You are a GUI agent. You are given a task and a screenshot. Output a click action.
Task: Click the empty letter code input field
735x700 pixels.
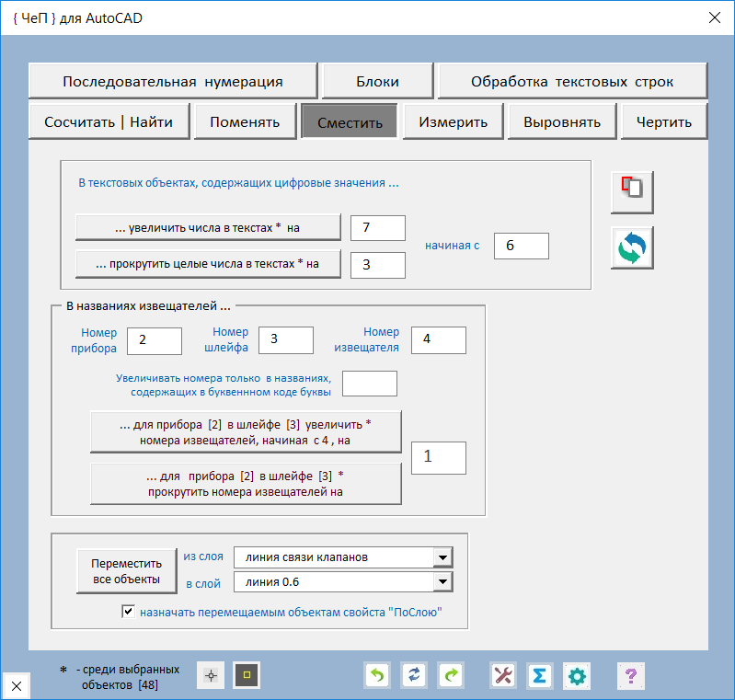click(x=369, y=384)
